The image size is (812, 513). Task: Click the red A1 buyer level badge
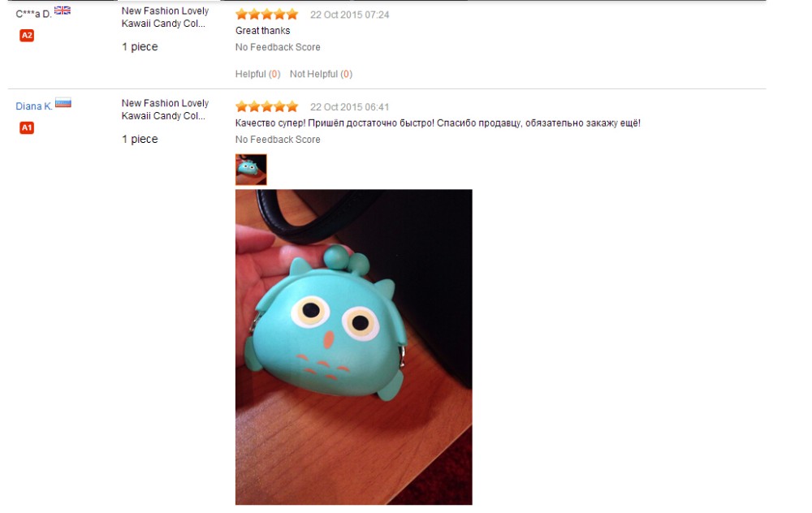[x=27, y=127]
